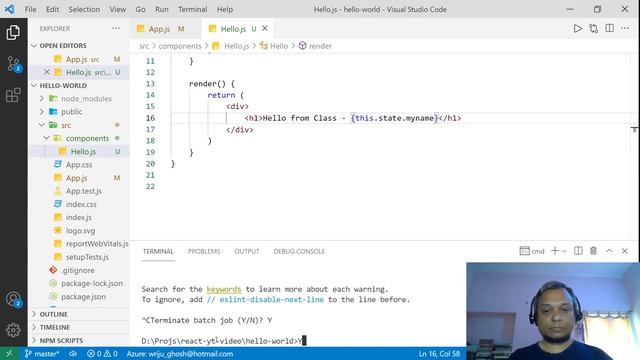Create a new terminal with plus icon

coord(555,251)
